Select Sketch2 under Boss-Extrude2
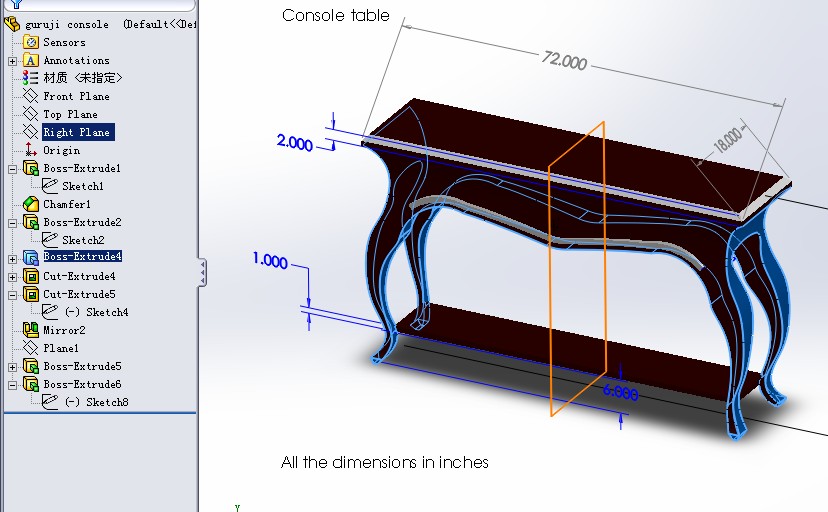 pos(83,240)
